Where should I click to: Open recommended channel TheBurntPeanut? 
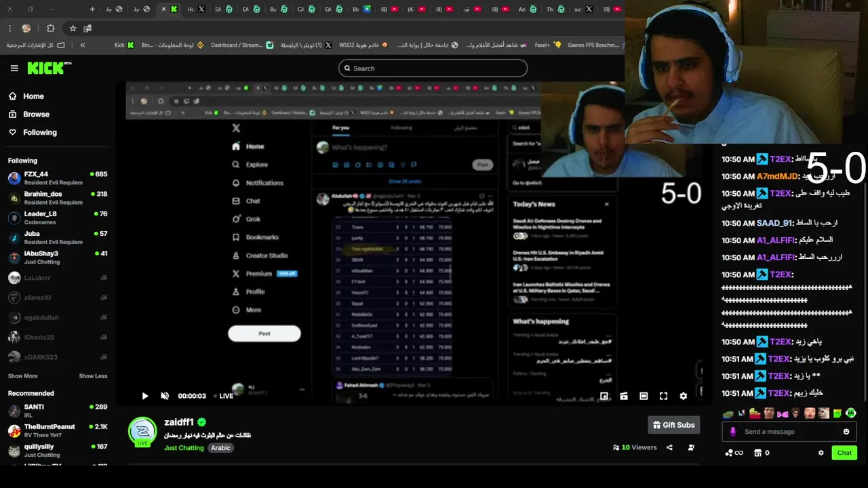pos(57,430)
